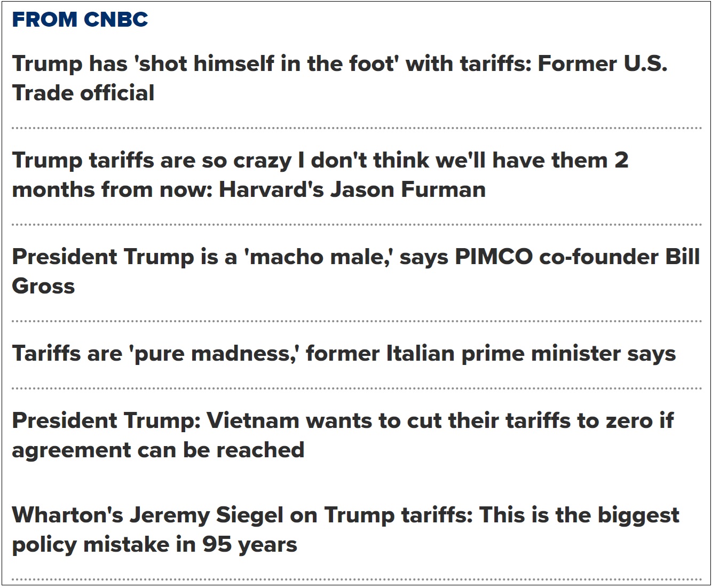The width and height of the screenshot is (712, 588).
Task: Click 'Tariffs are' at the 'pure madness' headline start
Action: 67,354
